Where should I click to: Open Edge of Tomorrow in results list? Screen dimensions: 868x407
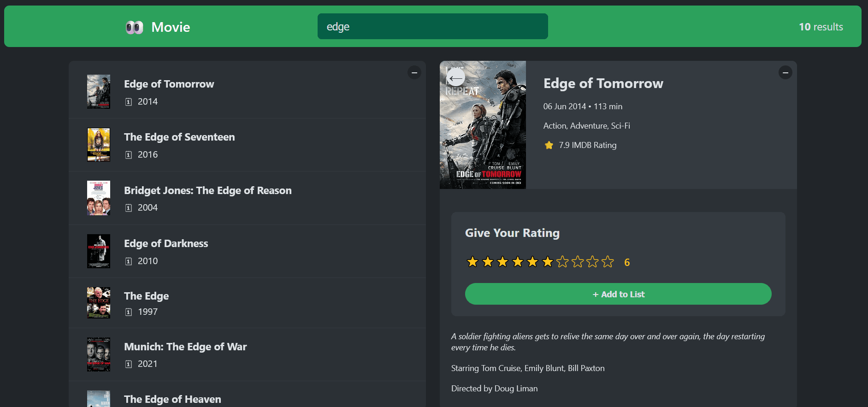(247, 92)
